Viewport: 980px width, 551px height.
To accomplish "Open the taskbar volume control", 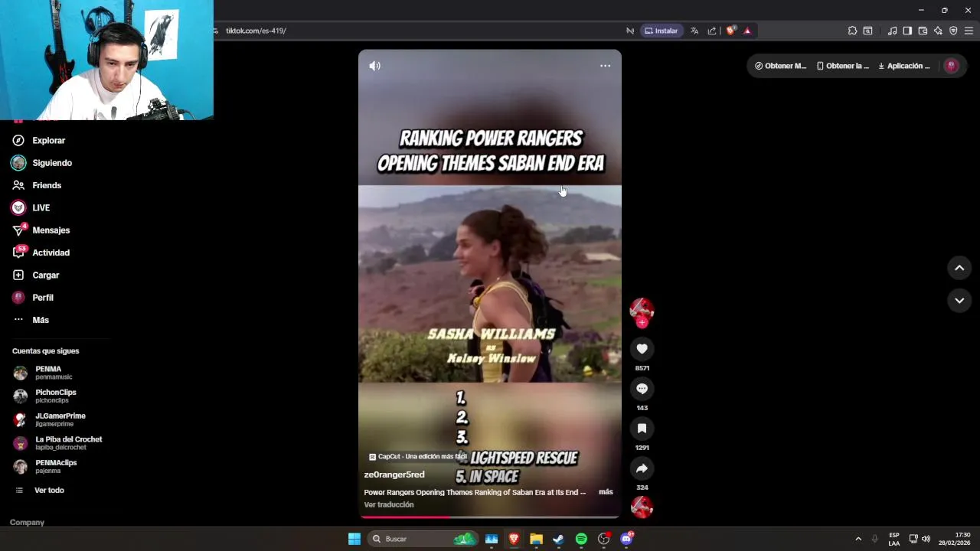I will (x=926, y=539).
